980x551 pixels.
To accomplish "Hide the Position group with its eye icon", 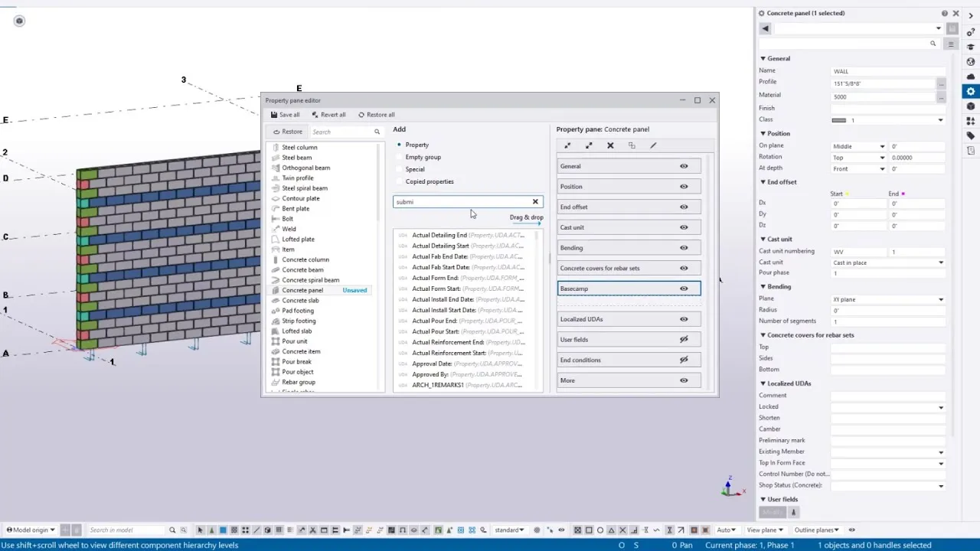I will (684, 187).
